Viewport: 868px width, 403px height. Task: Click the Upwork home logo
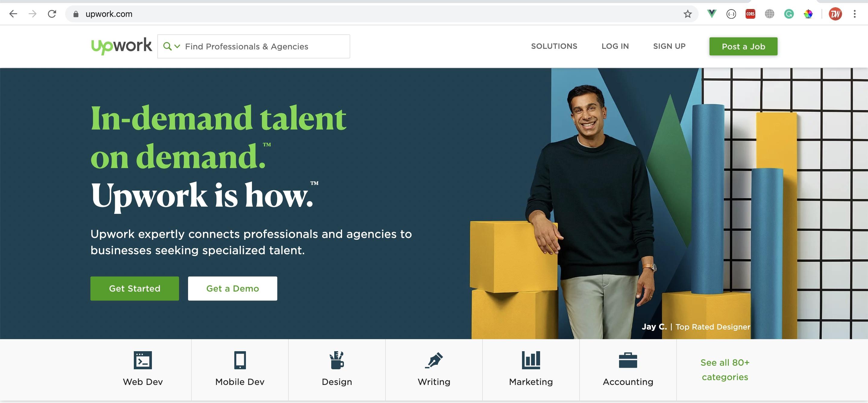(x=121, y=46)
